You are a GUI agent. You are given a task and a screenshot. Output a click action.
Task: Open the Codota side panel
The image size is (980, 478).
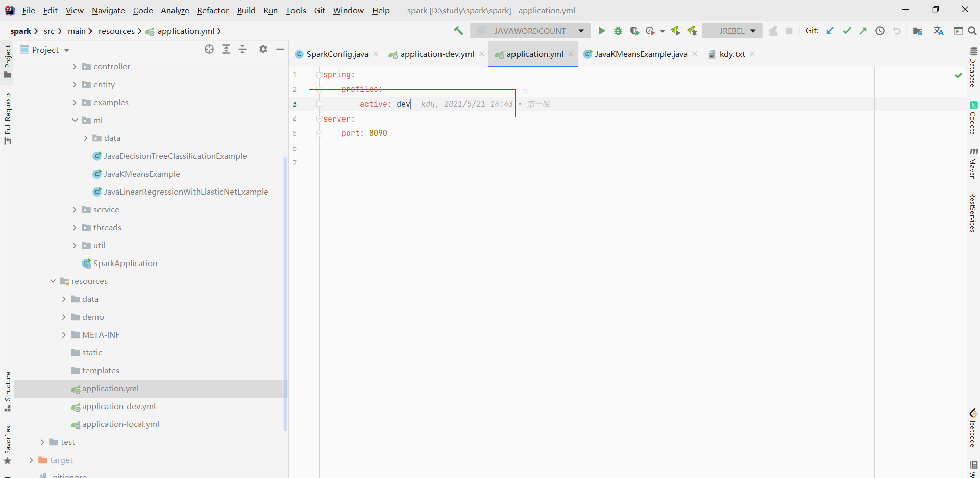(973, 118)
